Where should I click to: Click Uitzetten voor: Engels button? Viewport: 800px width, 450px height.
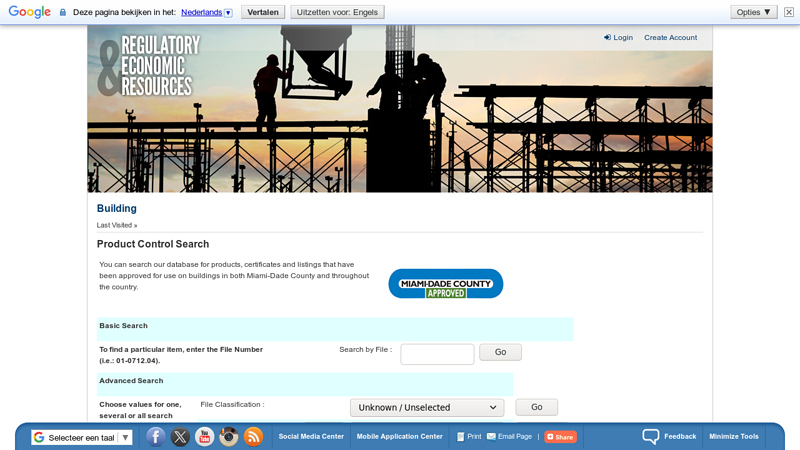tap(337, 12)
